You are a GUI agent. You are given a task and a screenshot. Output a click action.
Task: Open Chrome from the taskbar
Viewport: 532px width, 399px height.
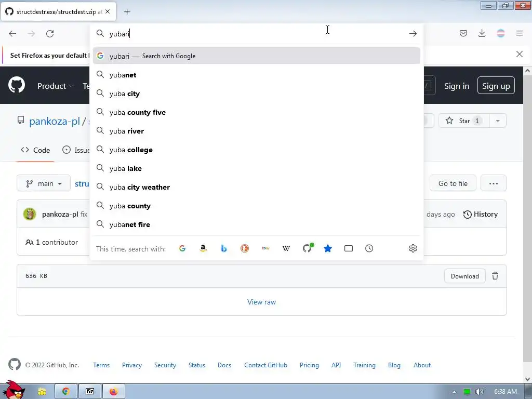point(66,392)
